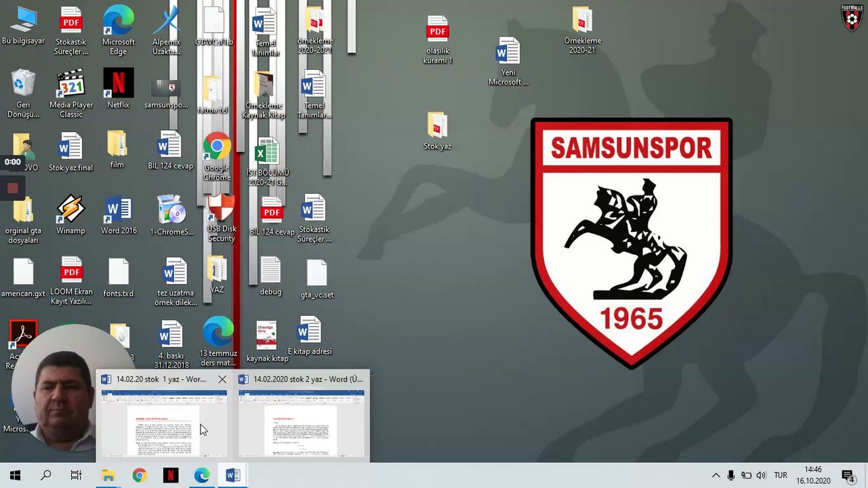Select the GTAVCsf1.b file icon
Screen dimensions: 868x488
click(x=213, y=27)
